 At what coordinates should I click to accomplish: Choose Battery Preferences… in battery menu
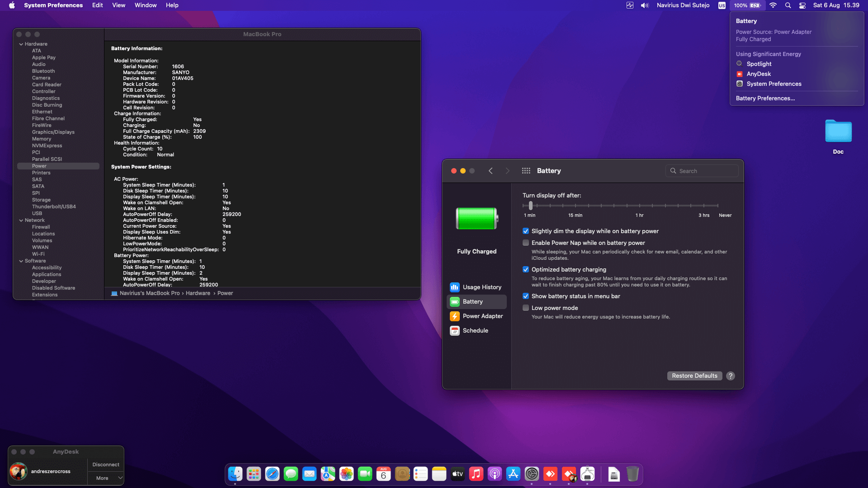pyautogui.click(x=765, y=98)
